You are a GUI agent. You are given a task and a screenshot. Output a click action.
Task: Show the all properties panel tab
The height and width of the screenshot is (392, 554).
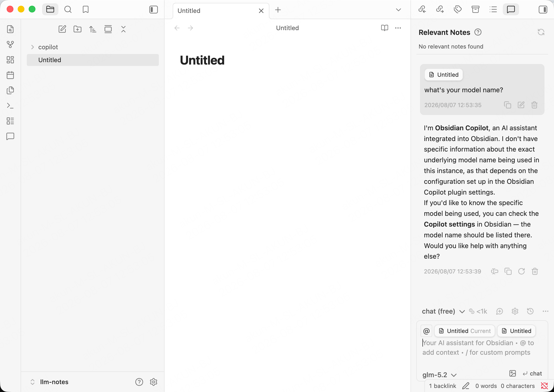[476, 10]
